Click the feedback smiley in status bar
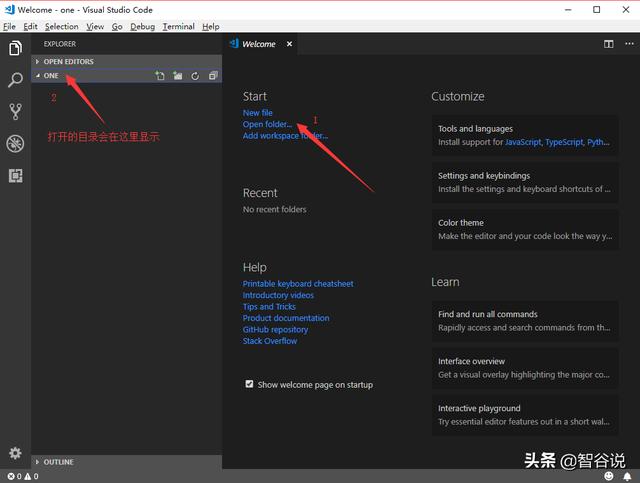This screenshot has height=483, width=640. click(x=609, y=476)
